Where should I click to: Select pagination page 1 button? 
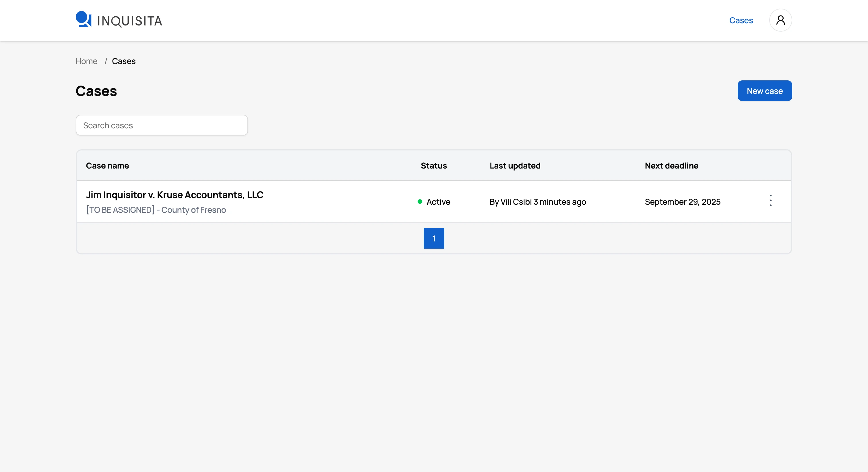(x=434, y=238)
